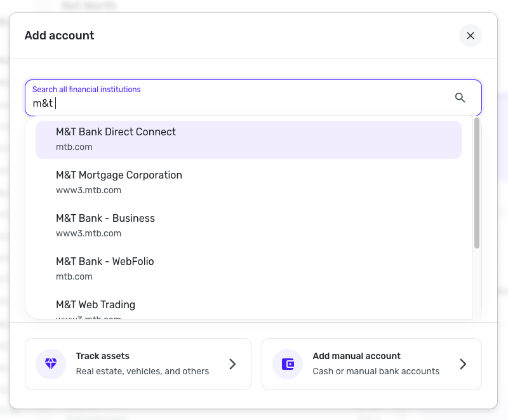
Task: Focus the financial institutions search field
Action: (241, 102)
